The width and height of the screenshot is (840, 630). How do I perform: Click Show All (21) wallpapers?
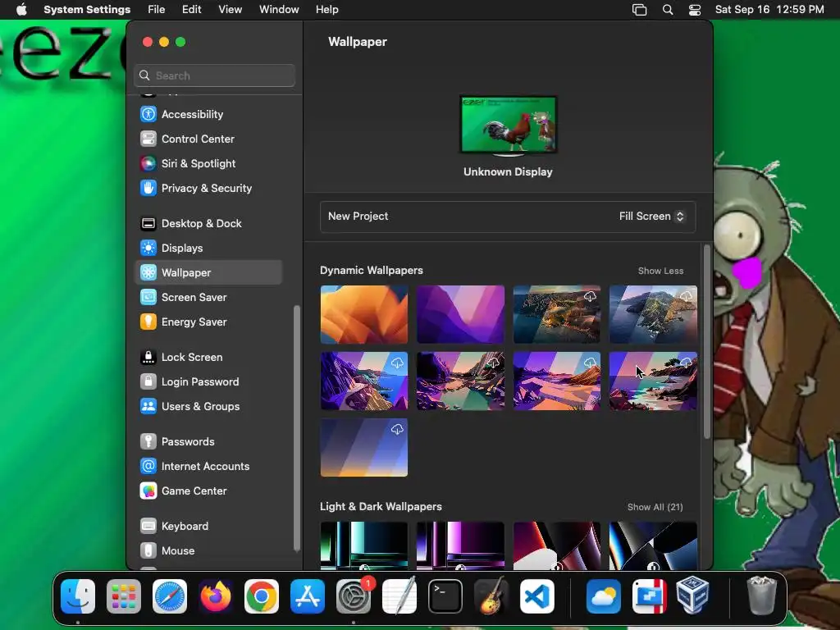point(655,507)
